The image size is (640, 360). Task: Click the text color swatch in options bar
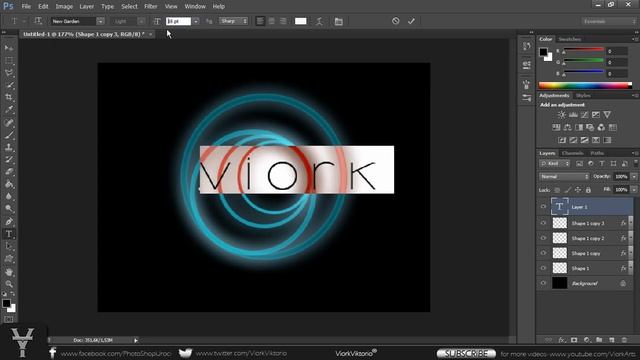(x=300, y=21)
